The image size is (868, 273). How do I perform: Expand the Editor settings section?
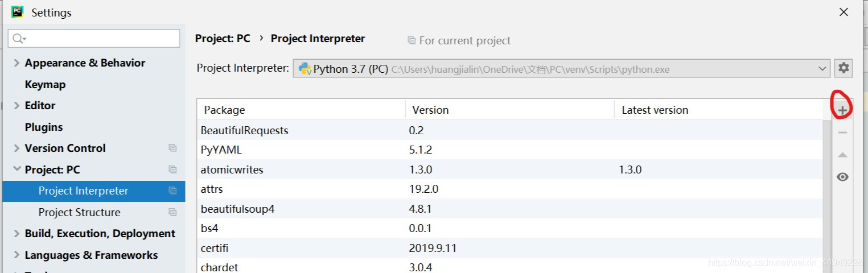click(x=17, y=106)
